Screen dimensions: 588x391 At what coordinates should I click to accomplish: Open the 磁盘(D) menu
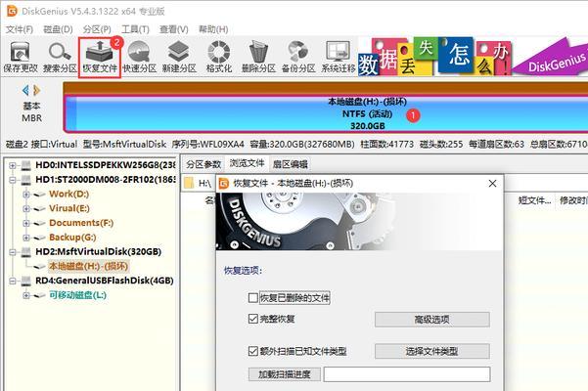(x=58, y=29)
